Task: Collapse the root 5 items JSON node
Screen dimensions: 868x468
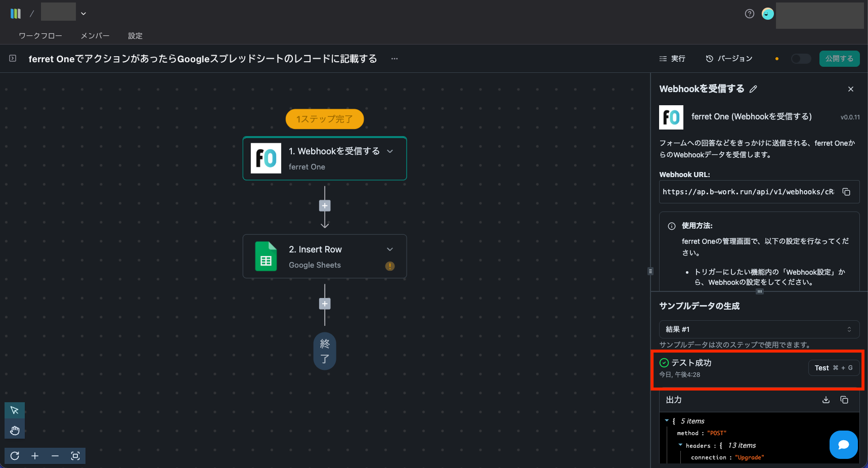Action: (x=667, y=420)
